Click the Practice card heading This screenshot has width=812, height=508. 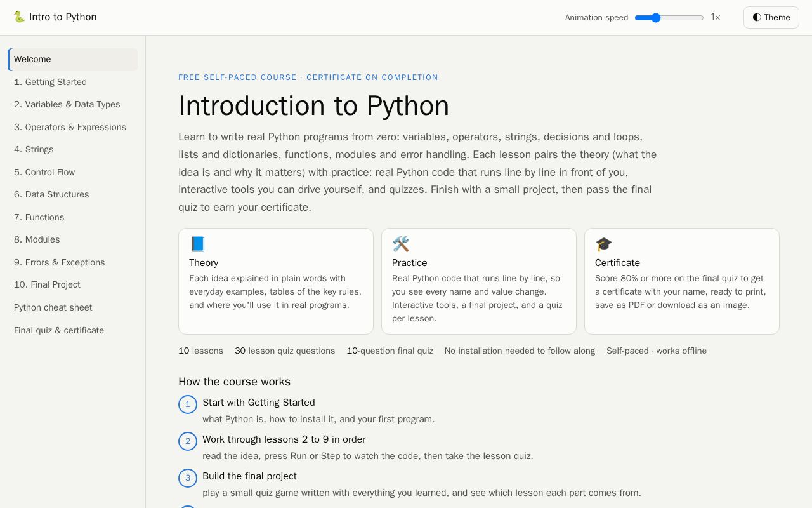tap(410, 263)
